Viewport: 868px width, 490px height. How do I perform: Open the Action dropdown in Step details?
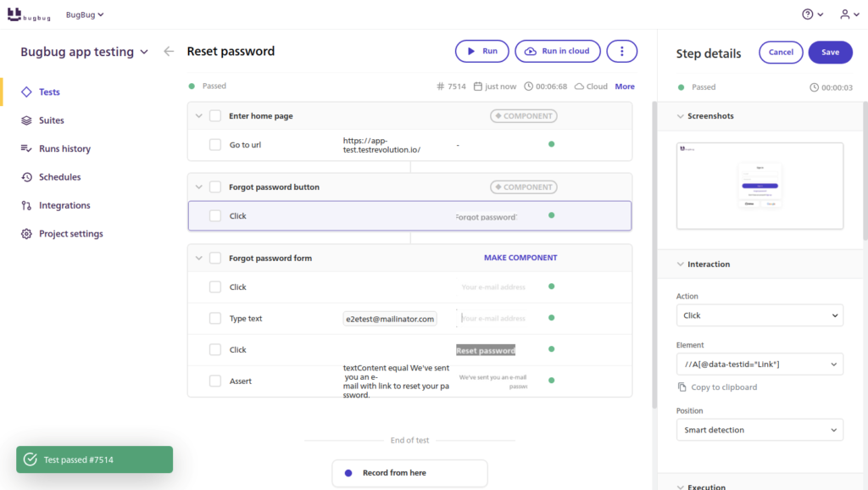click(x=759, y=315)
